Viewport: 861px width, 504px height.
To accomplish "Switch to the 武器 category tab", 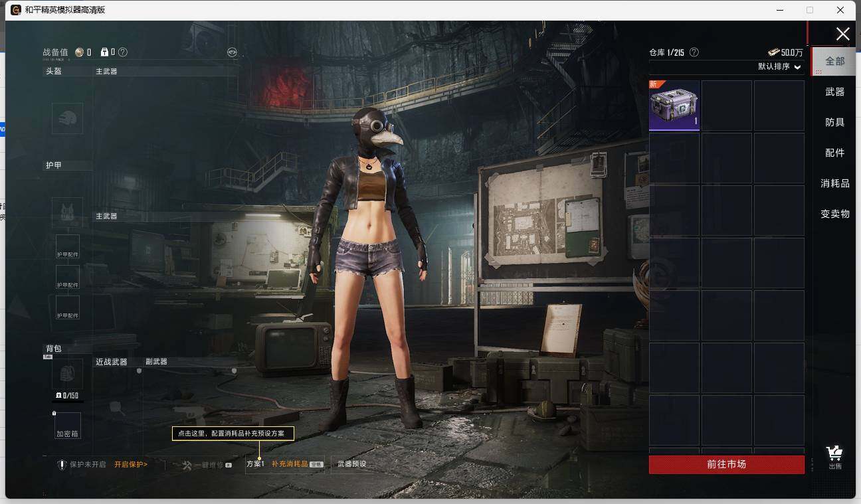I will (x=835, y=92).
